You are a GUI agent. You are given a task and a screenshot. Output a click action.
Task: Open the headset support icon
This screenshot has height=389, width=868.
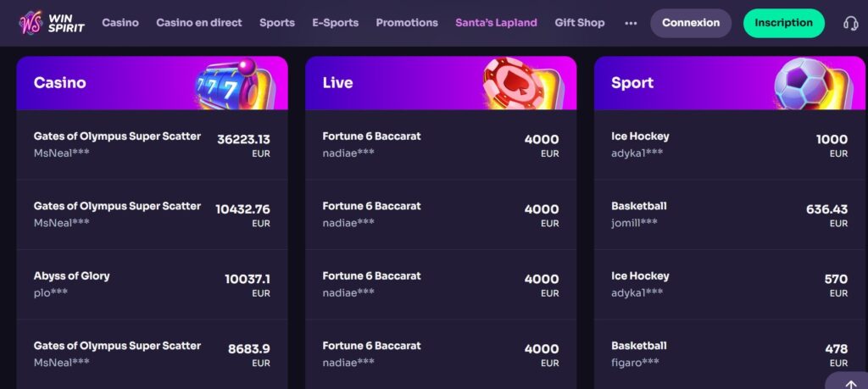pyautogui.click(x=850, y=23)
